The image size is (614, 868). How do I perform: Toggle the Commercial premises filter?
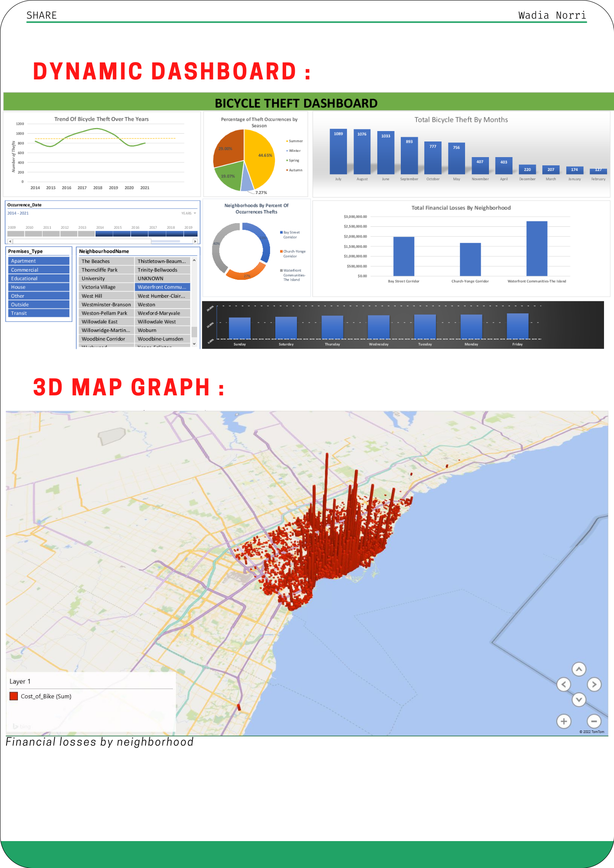[x=39, y=270]
